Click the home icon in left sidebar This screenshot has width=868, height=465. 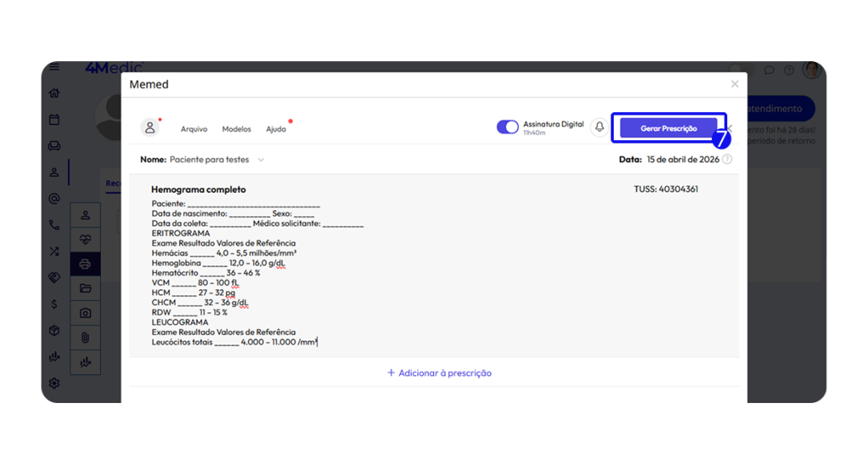click(54, 92)
